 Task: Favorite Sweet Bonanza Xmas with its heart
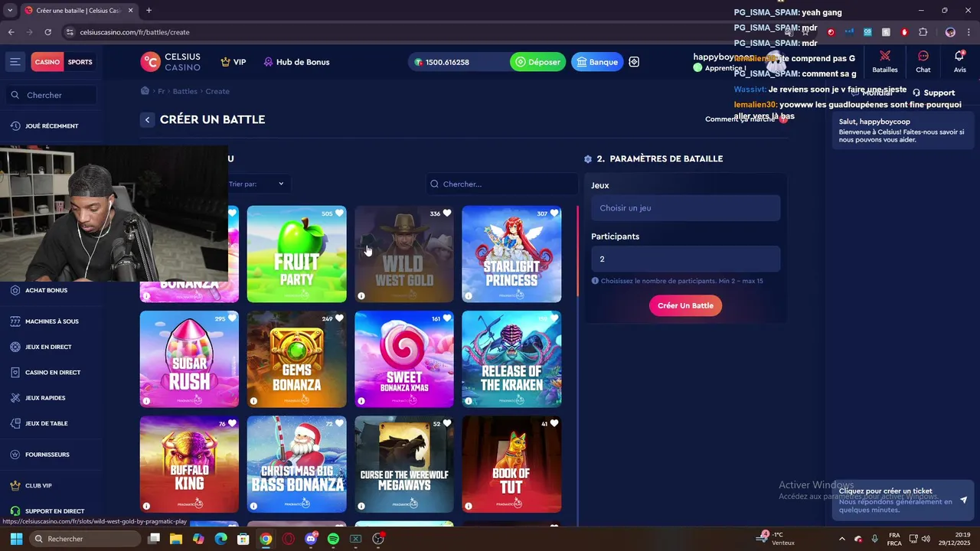[x=446, y=318]
